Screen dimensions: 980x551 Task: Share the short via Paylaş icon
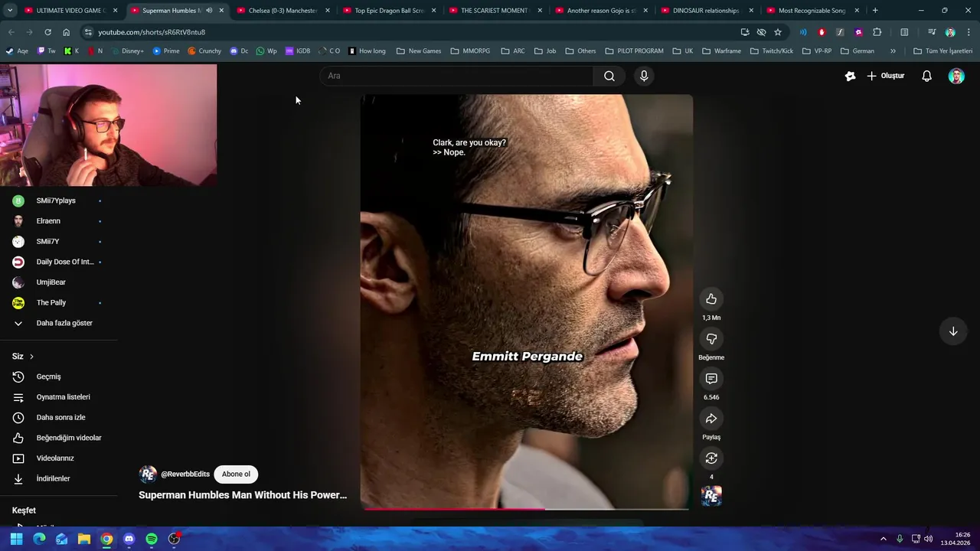(x=711, y=419)
